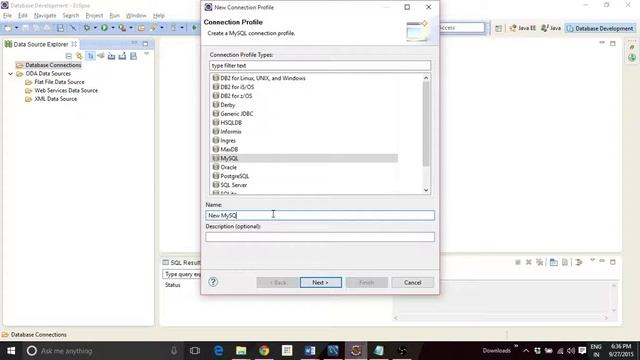Click the Name input field

320,215
